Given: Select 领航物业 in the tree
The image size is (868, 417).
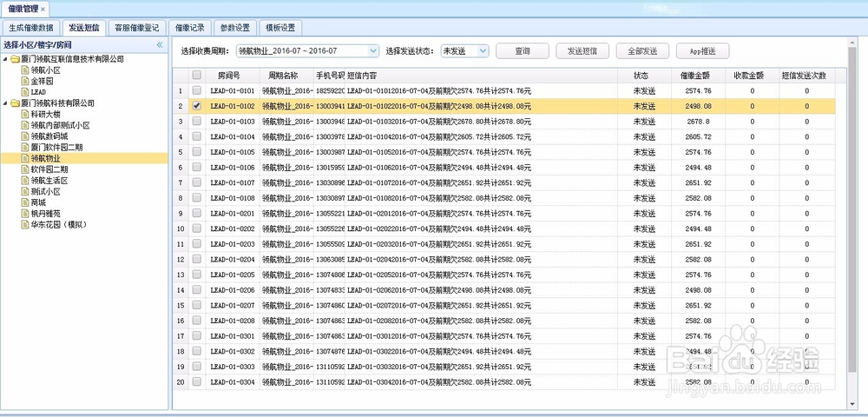Looking at the screenshot, I should (45, 158).
